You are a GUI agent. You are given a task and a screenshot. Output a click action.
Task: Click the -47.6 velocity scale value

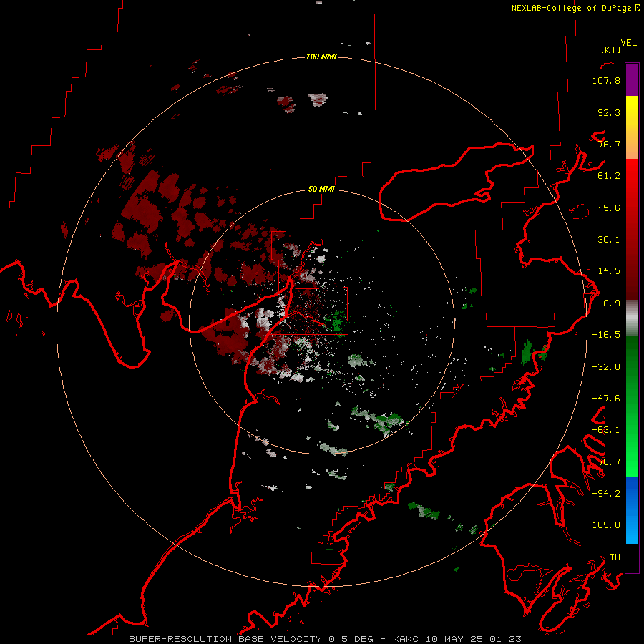point(606,399)
